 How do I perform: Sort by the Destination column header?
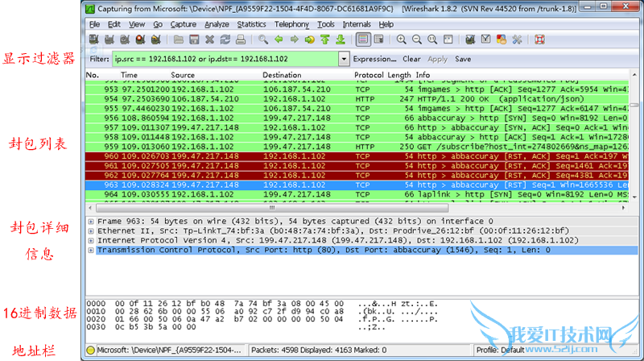pos(283,75)
